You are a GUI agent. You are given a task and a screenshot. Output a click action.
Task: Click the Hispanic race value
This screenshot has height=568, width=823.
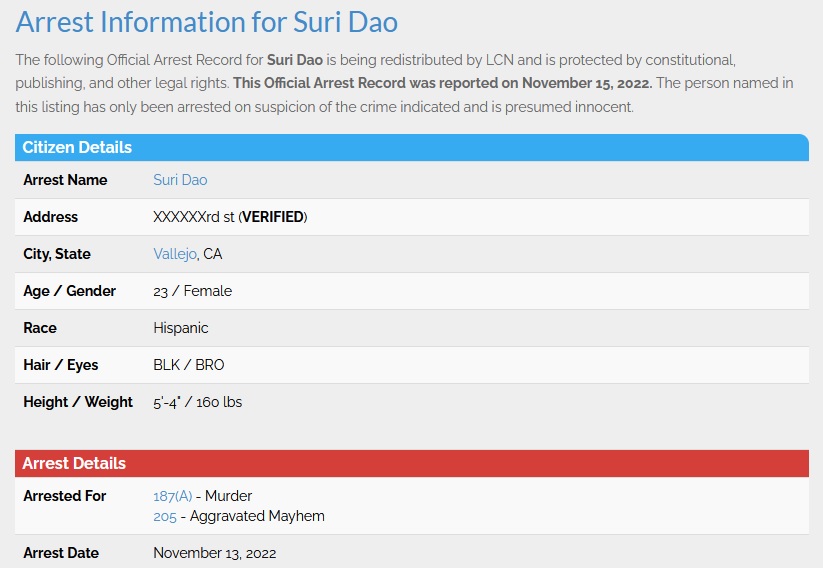click(x=181, y=328)
